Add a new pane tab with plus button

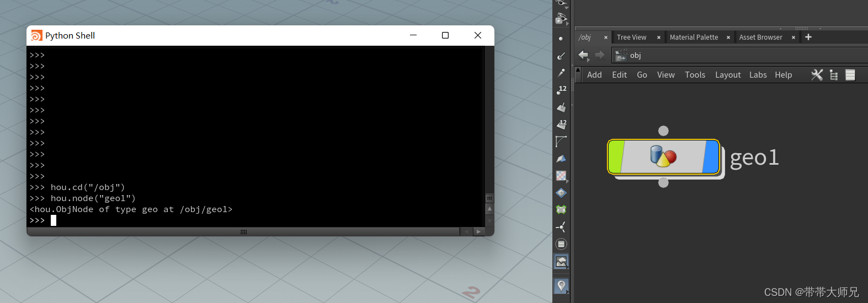(x=808, y=37)
